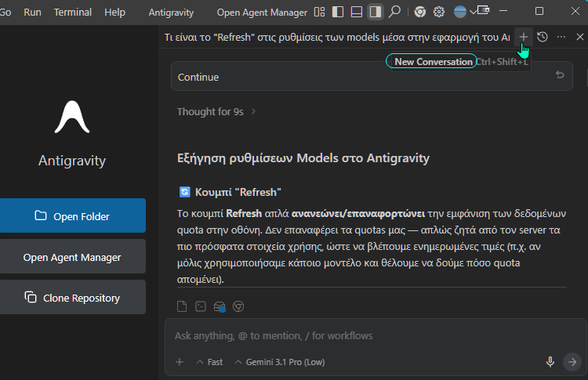Open the conversation history clock icon

coord(543,37)
